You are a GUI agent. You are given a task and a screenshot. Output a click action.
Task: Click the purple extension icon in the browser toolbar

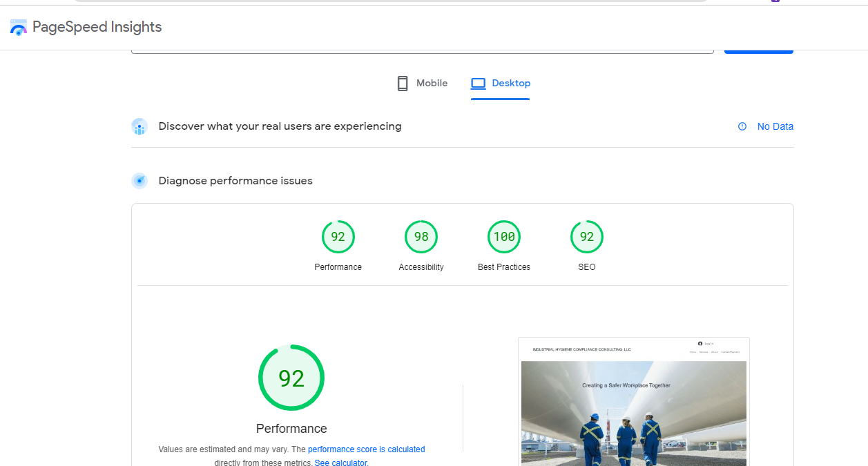[775, 1]
